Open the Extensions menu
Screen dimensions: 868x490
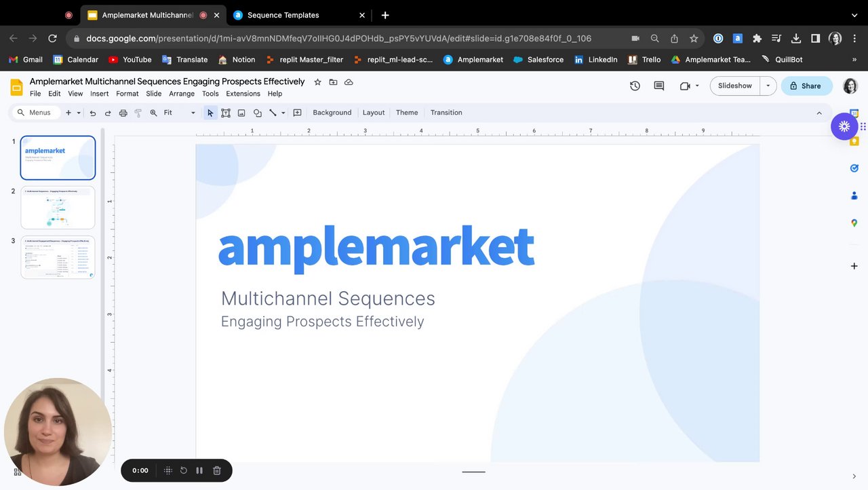243,94
